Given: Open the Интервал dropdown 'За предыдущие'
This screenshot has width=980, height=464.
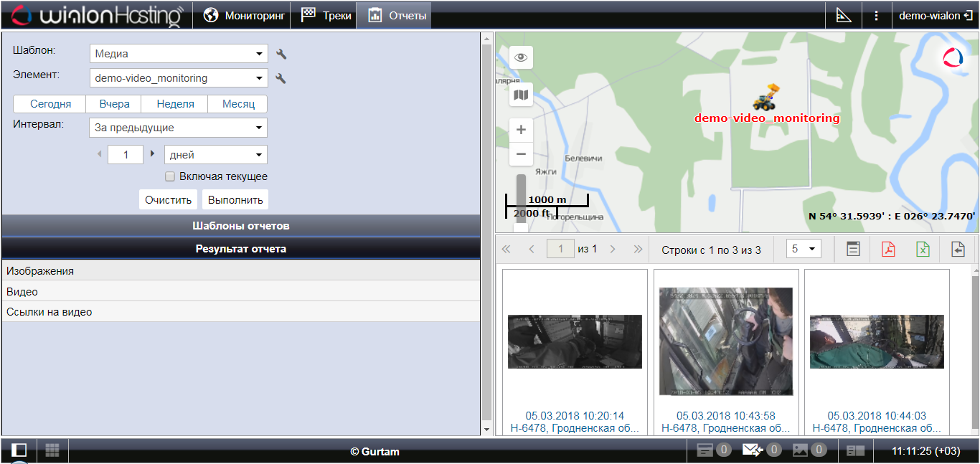Looking at the screenshot, I should tap(179, 128).
